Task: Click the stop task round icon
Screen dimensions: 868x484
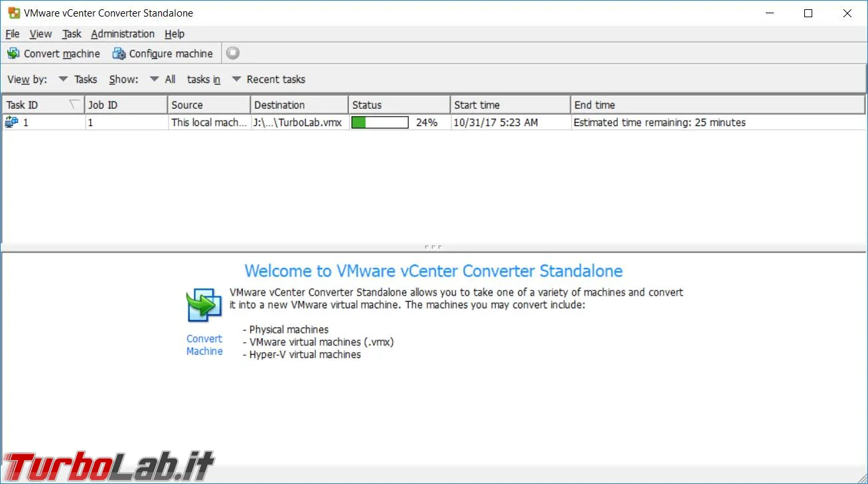Action: point(233,54)
